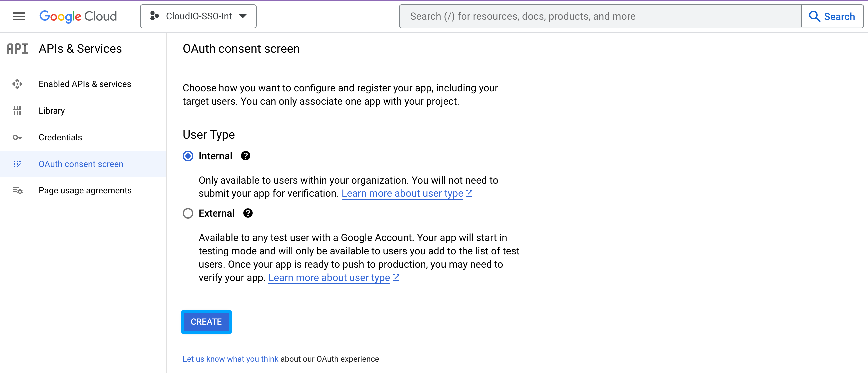Click the Google Cloud logo

(x=78, y=16)
